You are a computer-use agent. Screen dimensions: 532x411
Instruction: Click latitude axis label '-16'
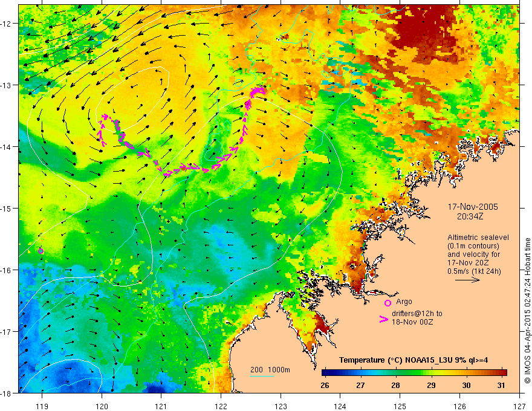tap(6, 270)
